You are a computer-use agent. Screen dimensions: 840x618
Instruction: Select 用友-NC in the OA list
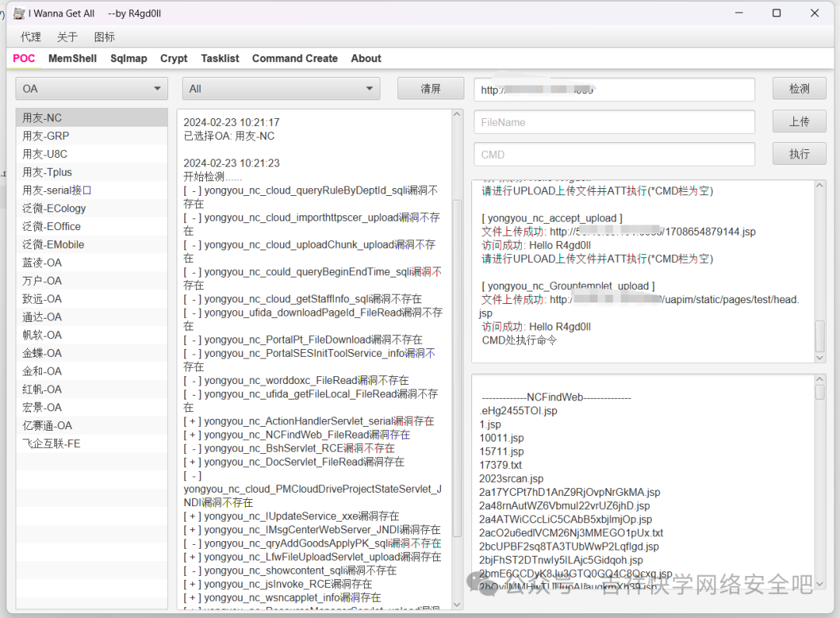92,118
